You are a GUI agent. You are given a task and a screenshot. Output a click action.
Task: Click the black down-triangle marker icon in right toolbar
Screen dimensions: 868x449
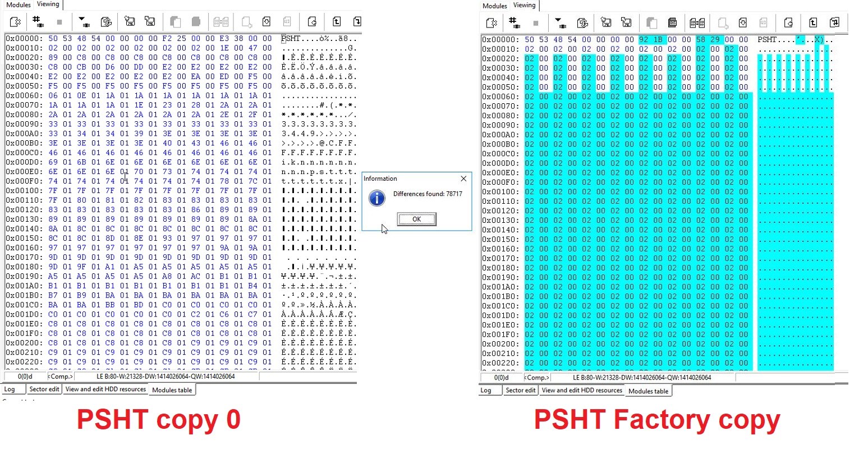(559, 22)
